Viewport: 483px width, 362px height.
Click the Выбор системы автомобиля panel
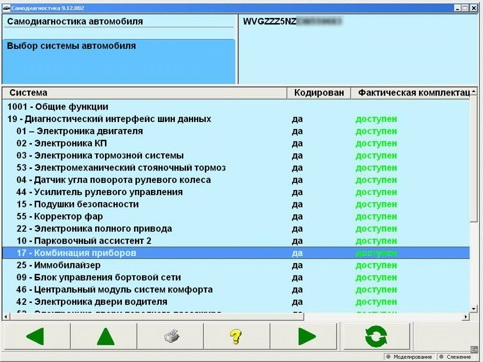pyautogui.click(x=119, y=61)
